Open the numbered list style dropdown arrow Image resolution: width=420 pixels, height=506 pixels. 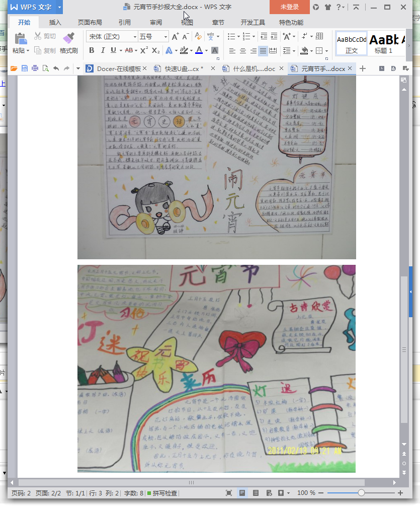[254, 36]
